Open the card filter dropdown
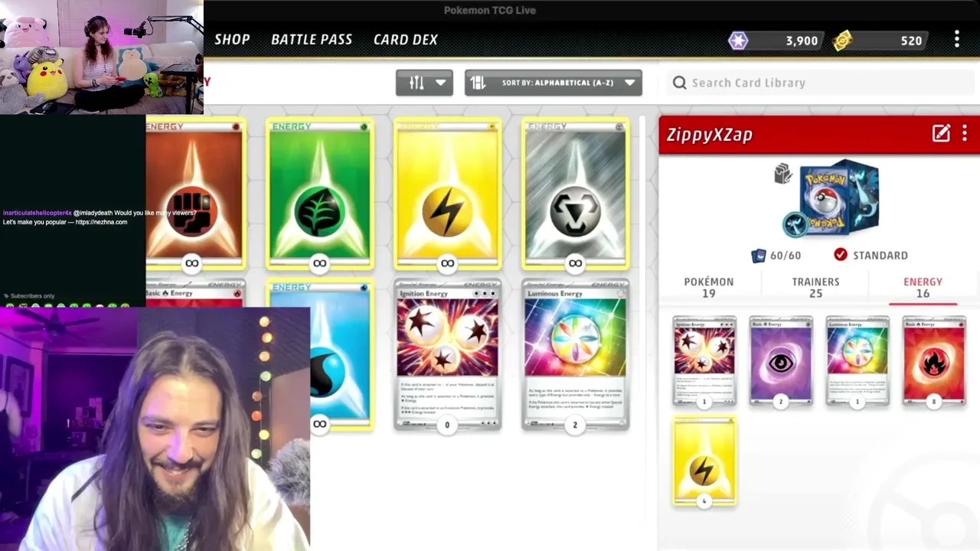The width and height of the screenshot is (980, 551). [x=424, y=83]
